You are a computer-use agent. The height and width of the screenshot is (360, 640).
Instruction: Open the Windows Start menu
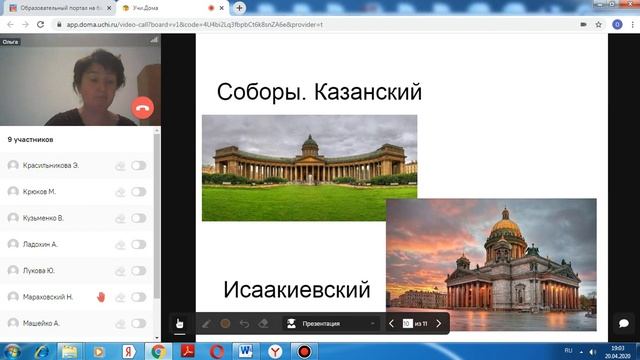[x=12, y=351]
